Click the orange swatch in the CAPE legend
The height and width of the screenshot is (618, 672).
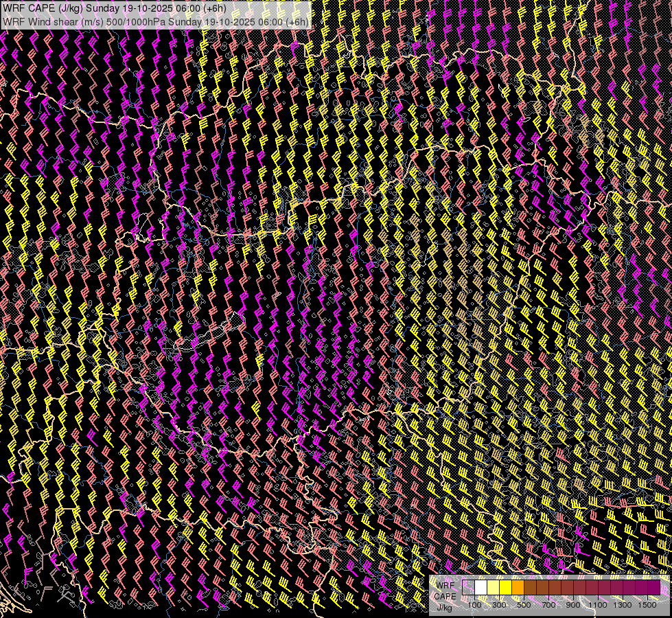click(x=518, y=588)
